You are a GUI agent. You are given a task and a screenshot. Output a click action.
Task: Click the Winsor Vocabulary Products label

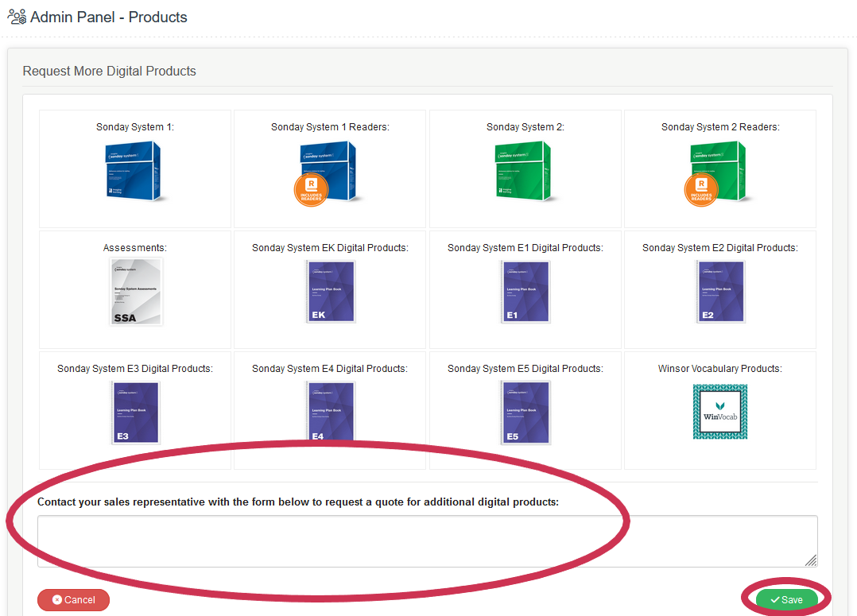pyautogui.click(x=720, y=369)
